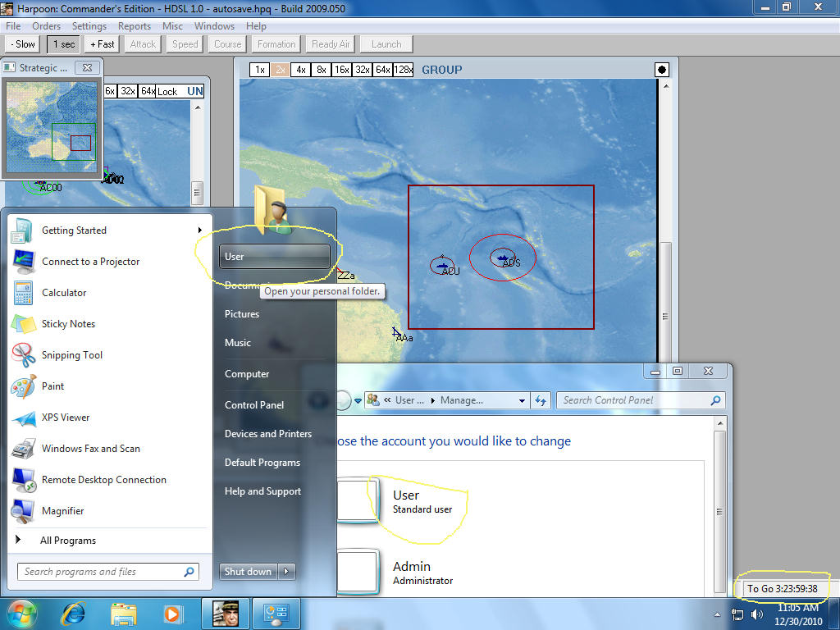Set Group map zoom to 1x
The height and width of the screenshot is (630, 840).
point(260,70)
